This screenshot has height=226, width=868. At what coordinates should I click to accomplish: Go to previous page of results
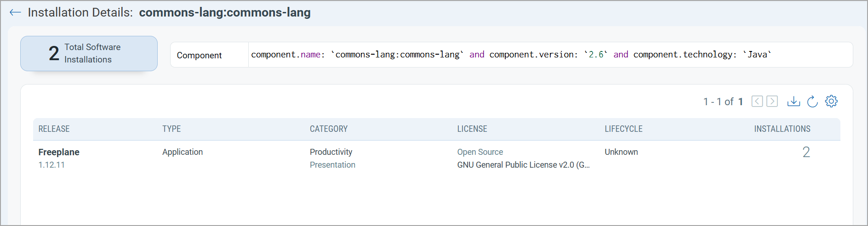tap(757, 101)
